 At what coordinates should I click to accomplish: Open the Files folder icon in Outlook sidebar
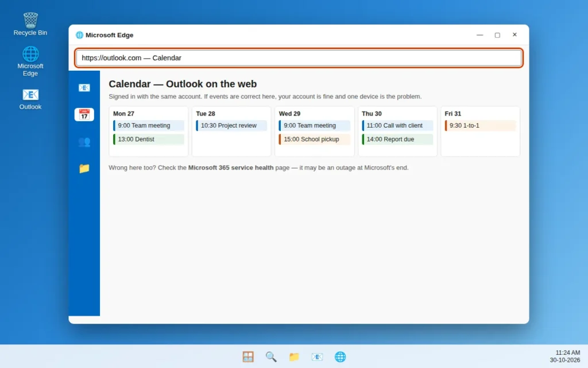pos(84,168)
